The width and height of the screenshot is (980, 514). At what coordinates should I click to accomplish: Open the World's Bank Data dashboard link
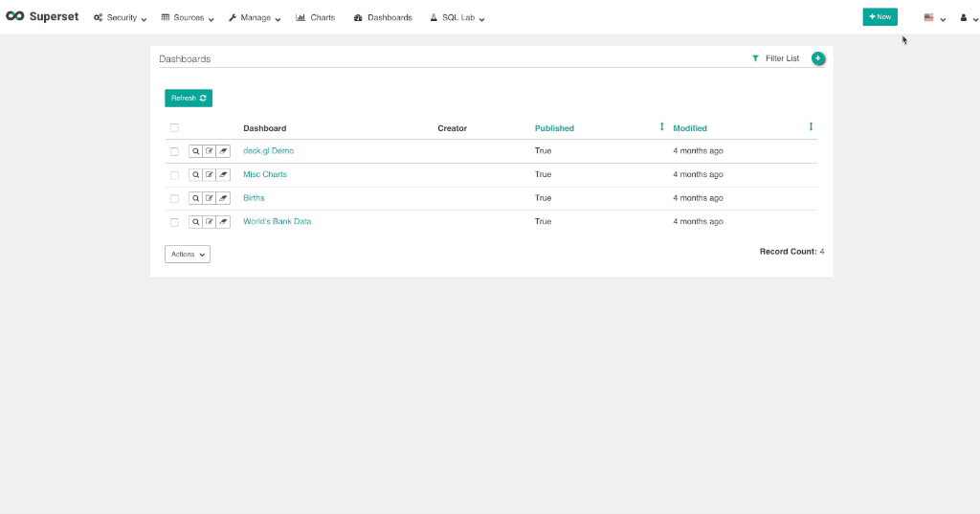tap(277, 221)
